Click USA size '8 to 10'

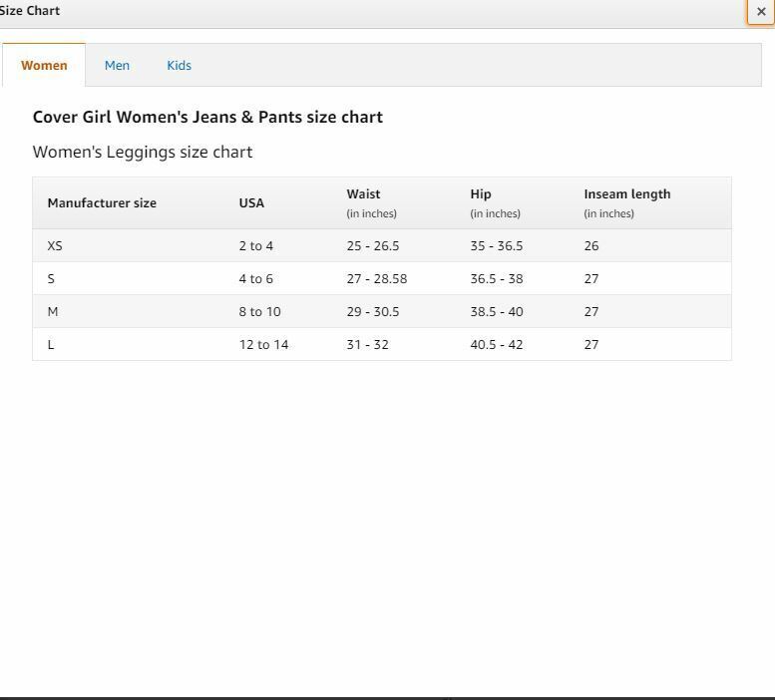260,312
